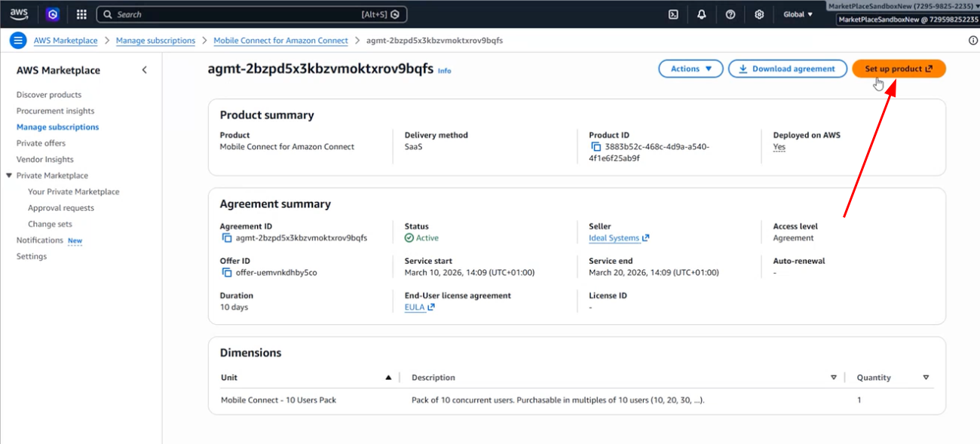Open Approval requests sidebar item
This screenshot has width=980, height=444.
[x=61, y=208]
